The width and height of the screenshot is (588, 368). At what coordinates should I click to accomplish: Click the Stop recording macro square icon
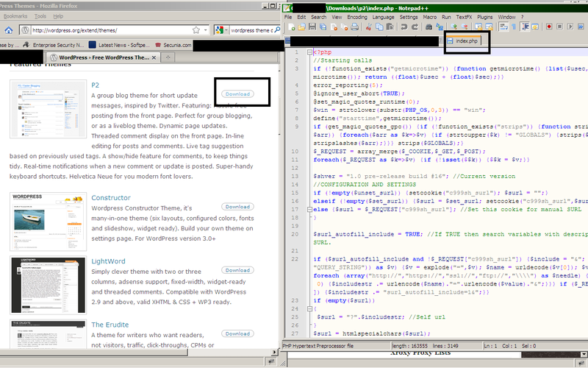559,26
